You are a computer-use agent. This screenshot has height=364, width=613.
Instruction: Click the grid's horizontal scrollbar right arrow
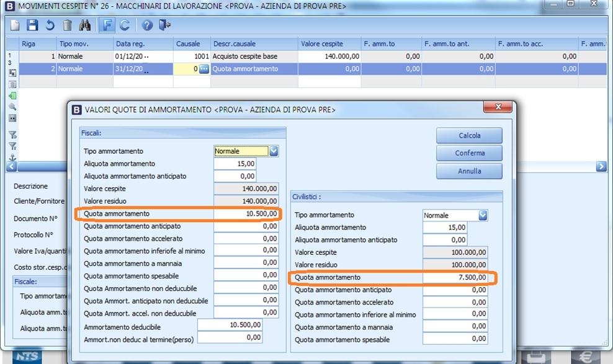point(601,167)
